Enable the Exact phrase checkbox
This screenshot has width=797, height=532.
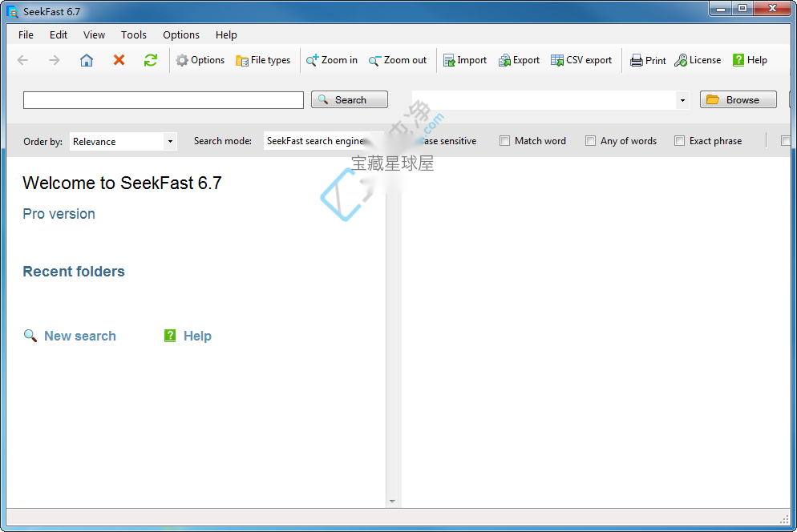pos(679,141)
